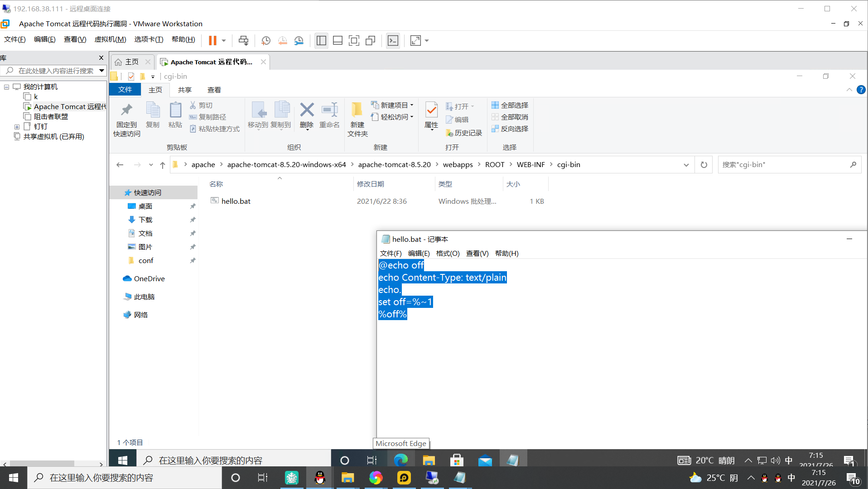Toggle the VMware thumbnail bar icon
The image size is (868, 489).
click(338, 41)
